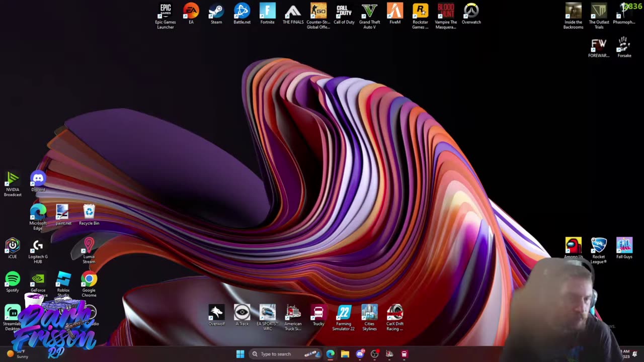Click the Grand Theft Auto V shortcut
The width and height of the screenshot is (644, 362).
pyautogui.click(x=370, y=16)
